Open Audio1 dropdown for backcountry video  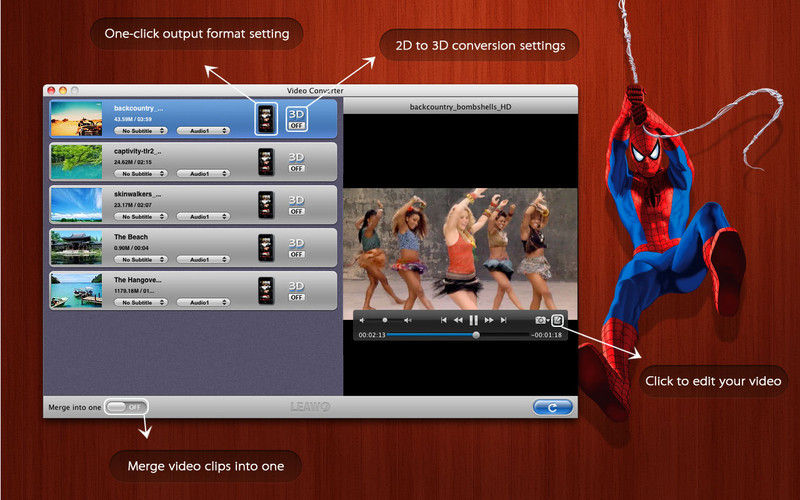pyautogui.click(x=203, y=131)
